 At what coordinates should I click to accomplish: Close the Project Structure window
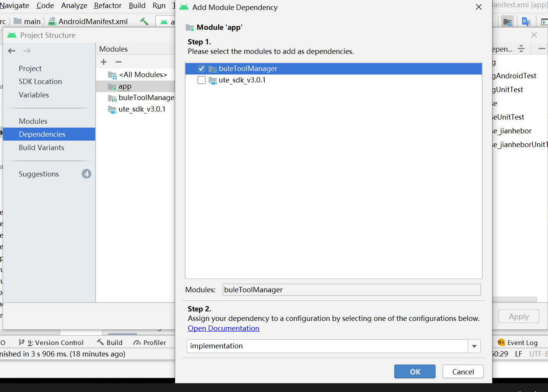(x=534, y=35)
